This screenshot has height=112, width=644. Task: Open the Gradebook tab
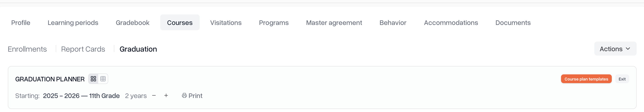133,23
